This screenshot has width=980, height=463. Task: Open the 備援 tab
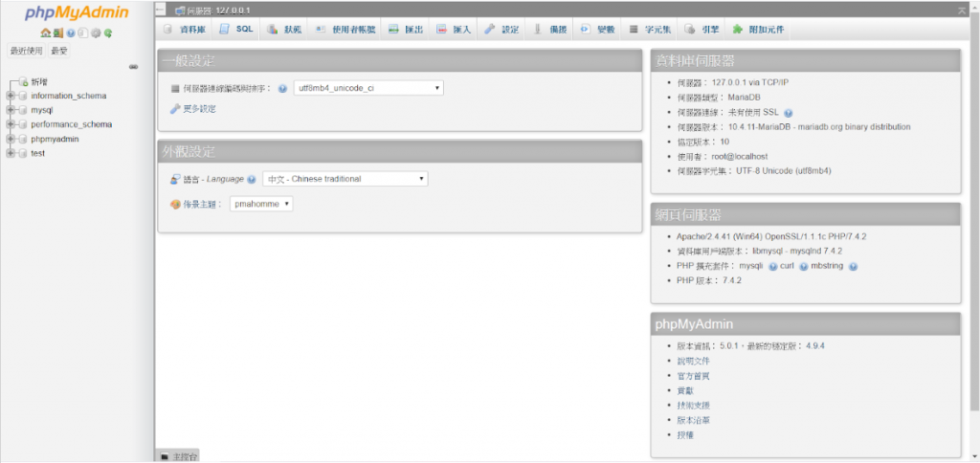click(549, 30)
